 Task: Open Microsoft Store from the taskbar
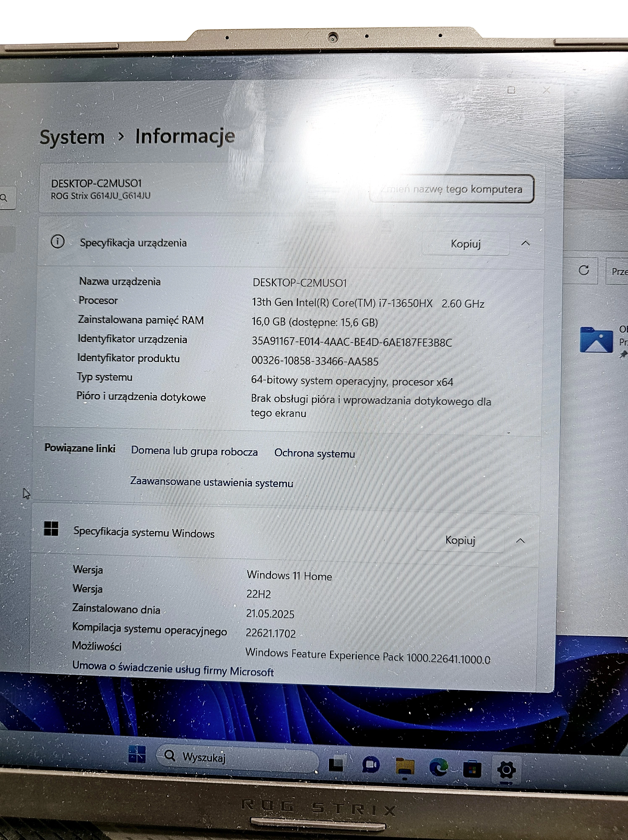pos(472,769)
